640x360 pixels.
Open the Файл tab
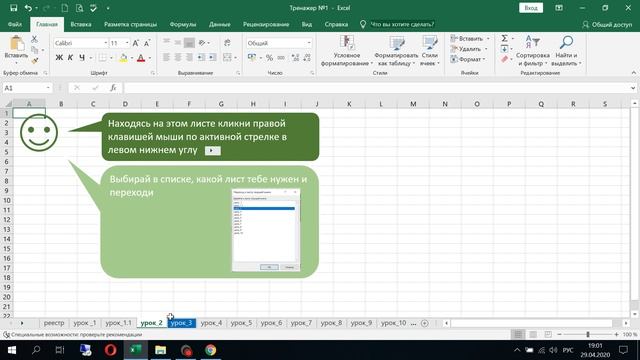15,24
